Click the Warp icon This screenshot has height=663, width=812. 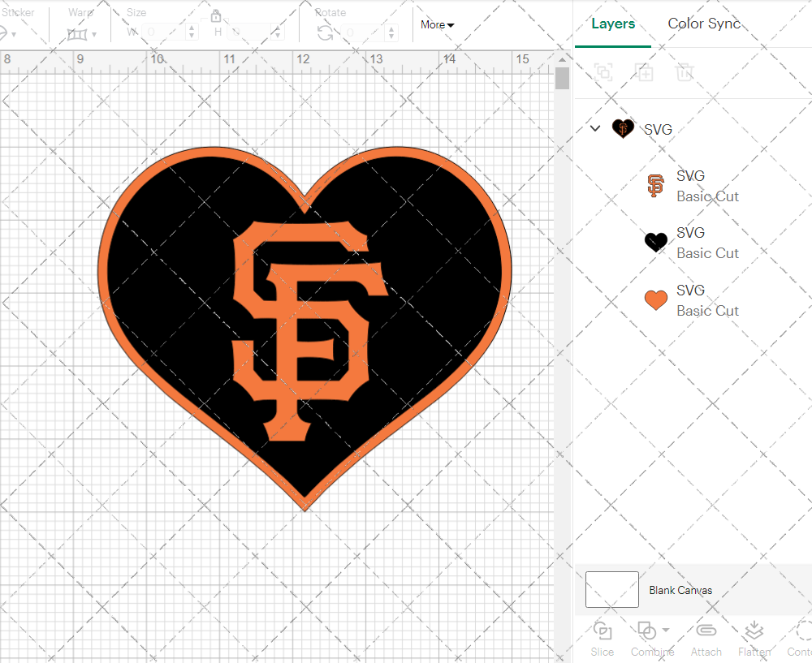(x=77, y=34)
